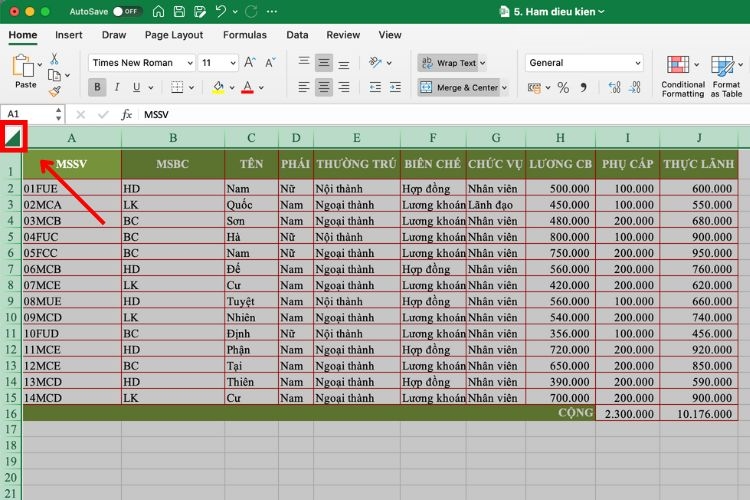Expand the Paste options arrow

pos(40,64)
